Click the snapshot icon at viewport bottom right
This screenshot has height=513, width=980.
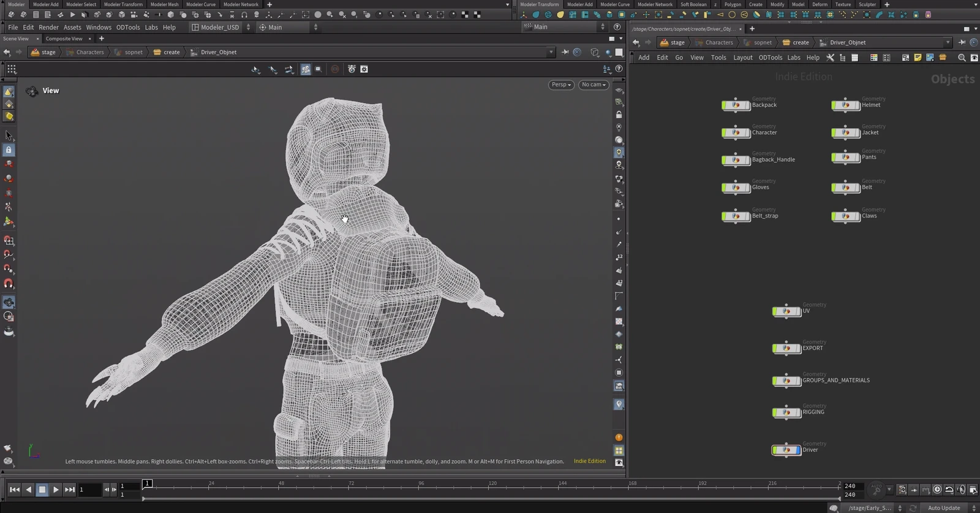[x=619, y=463]
